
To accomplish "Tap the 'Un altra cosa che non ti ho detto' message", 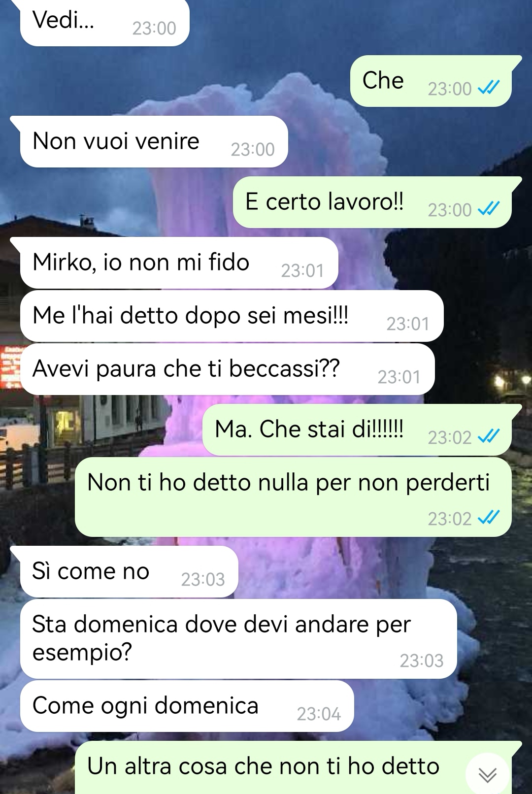I will tap(293, 767).
